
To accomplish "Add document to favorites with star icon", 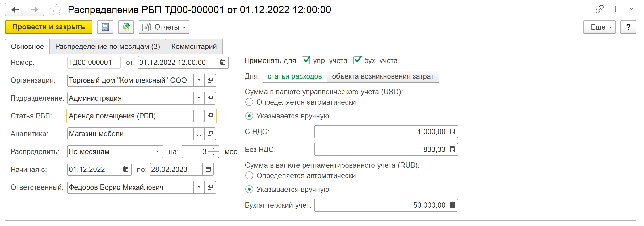I will pos(56,10).
